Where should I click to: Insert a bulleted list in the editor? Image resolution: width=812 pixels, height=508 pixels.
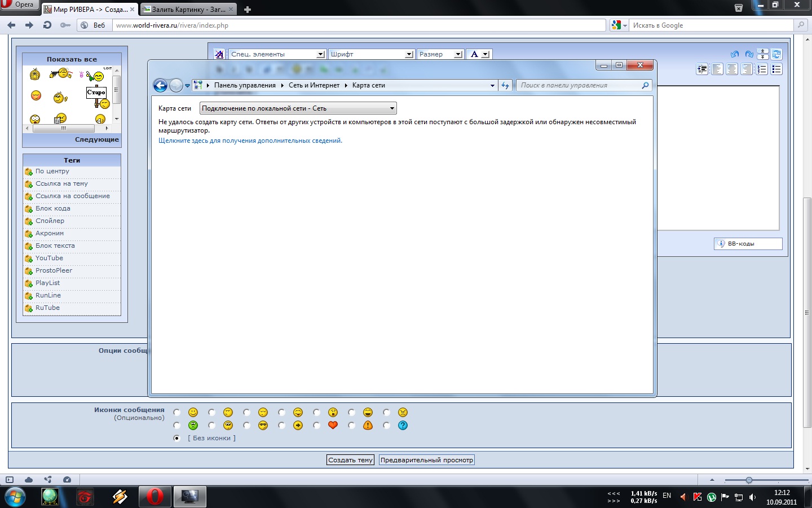(x=776, y=69)
